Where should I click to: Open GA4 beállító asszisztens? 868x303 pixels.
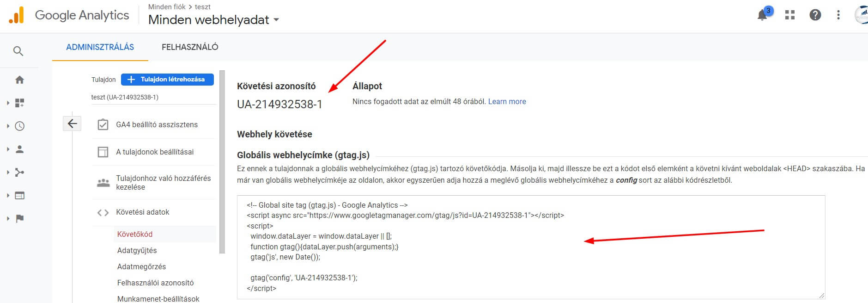coord(157,124)
